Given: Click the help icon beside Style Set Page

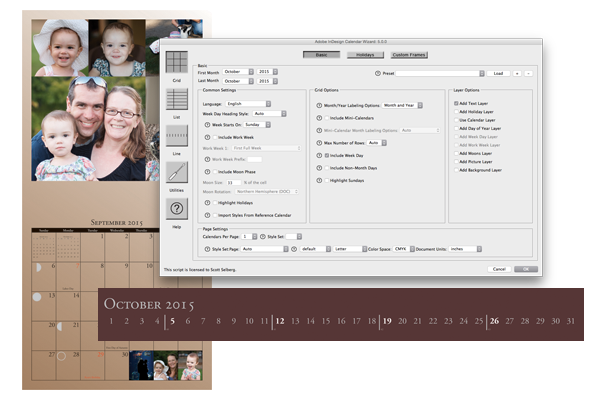Looking at the screenshot, I should (x=207, y=249).
